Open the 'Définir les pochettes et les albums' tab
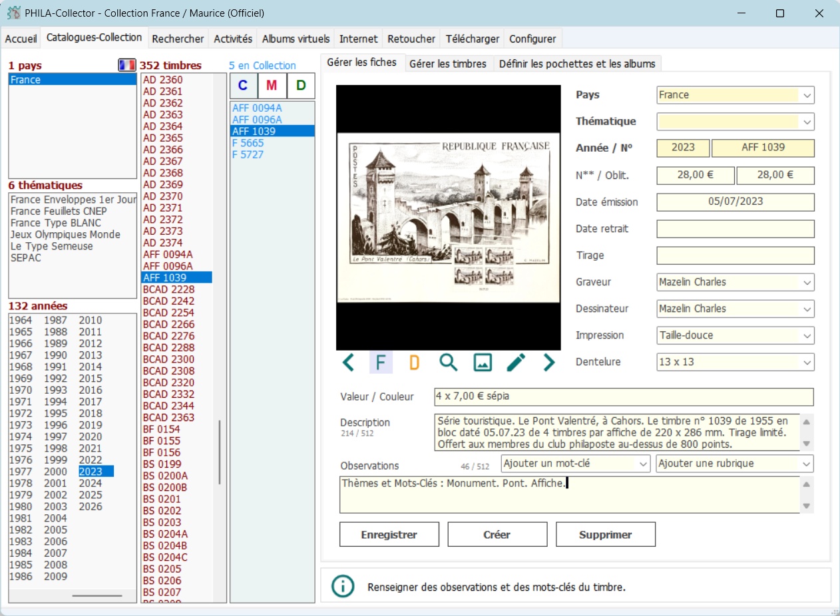 (577, 64)
